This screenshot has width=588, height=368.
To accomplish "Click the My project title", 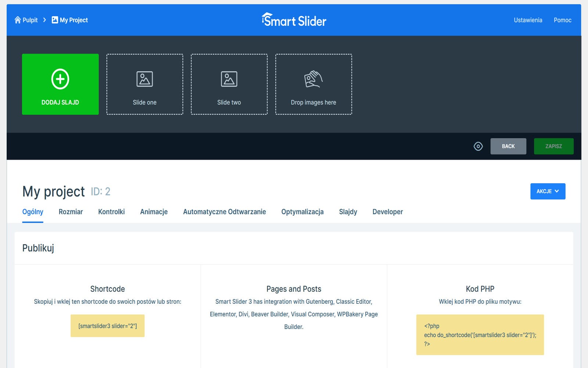I will 54,192.
